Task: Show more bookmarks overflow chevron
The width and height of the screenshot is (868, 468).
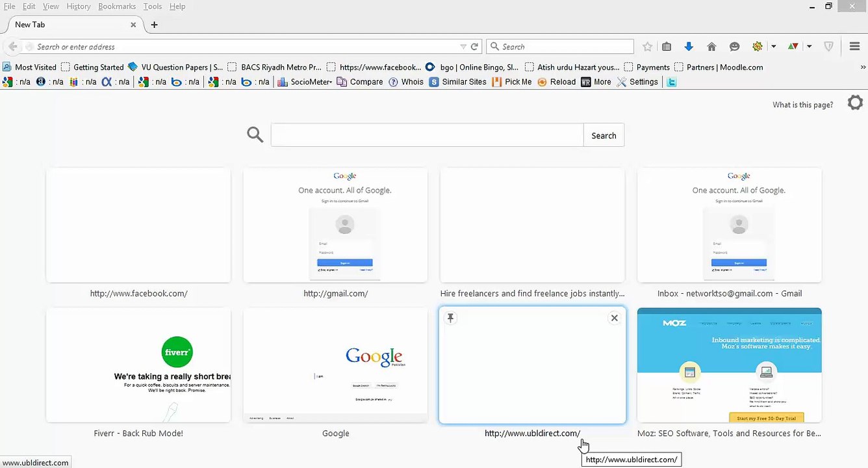Action: click(x=863, y=67)
